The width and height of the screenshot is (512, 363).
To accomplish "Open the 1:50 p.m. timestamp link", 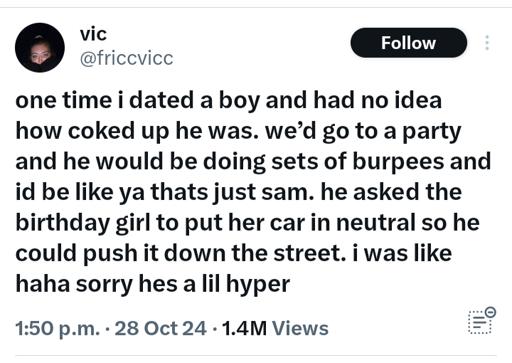I will (57, 328).
